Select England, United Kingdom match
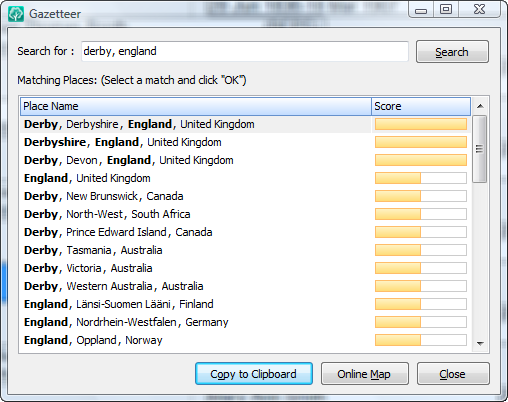 (245, 178)
